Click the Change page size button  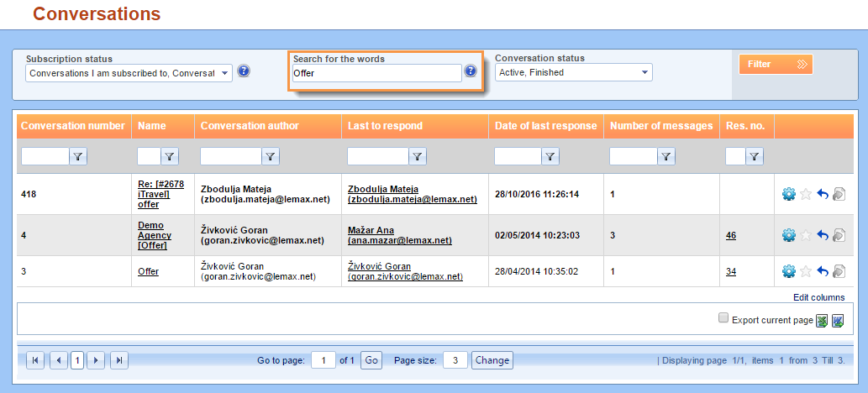pyautogui.click(x=492, y=360)
